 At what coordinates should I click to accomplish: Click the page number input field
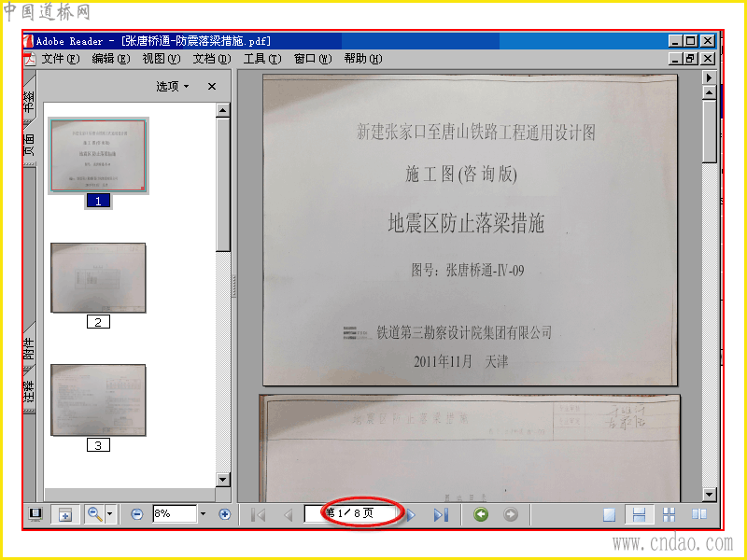coord(350,514)
